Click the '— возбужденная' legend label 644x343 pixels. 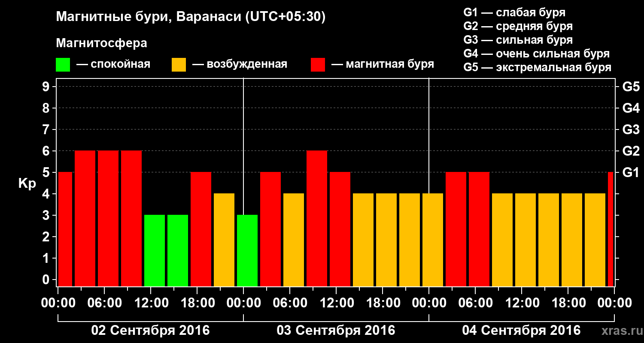click(x=240, y=64)
